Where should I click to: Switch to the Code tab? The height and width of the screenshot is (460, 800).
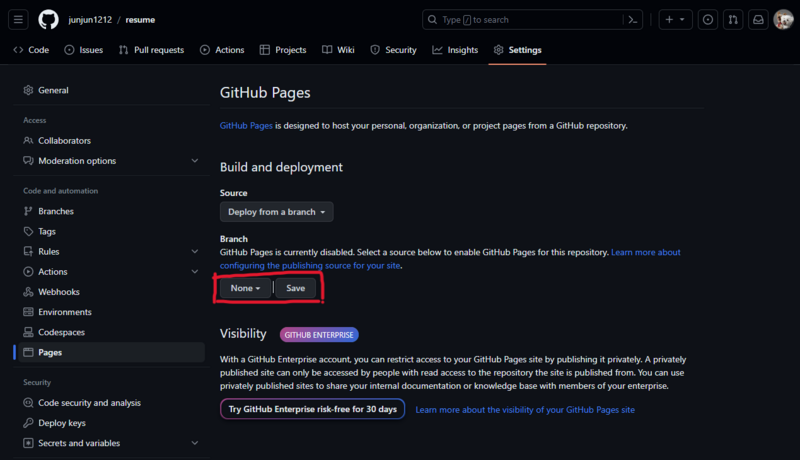coord(31,50)
